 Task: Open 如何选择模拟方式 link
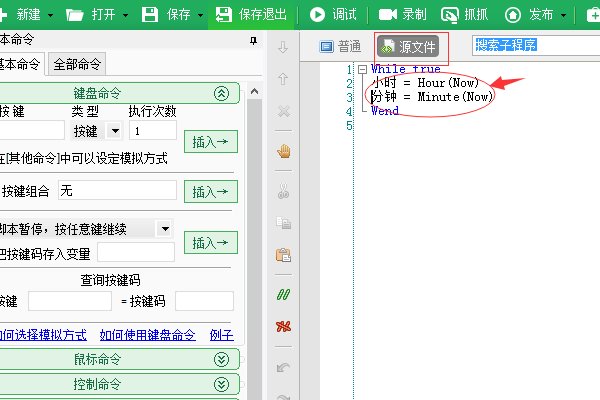42,335
